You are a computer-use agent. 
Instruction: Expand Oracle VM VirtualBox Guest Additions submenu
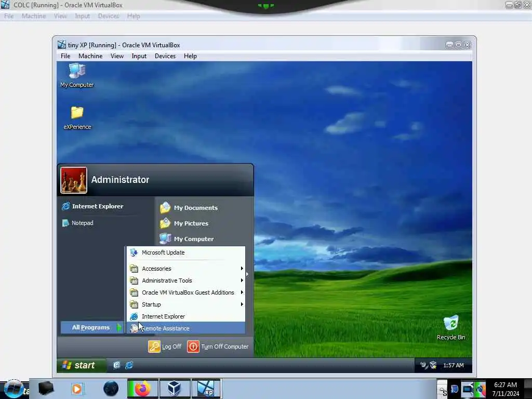coord(186,292)
